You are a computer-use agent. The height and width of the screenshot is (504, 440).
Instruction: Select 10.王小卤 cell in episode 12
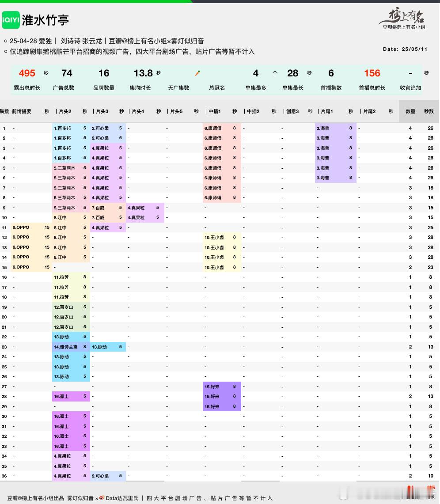click(222, 237)
